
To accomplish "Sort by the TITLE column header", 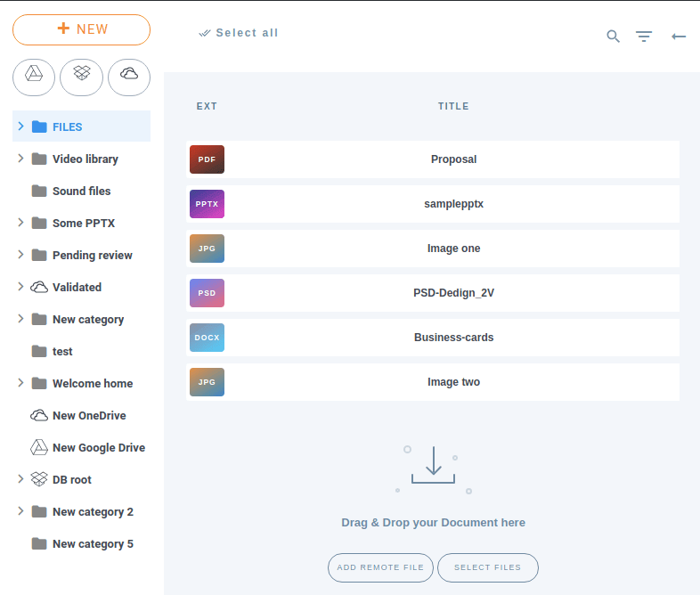I will [453, 106].
